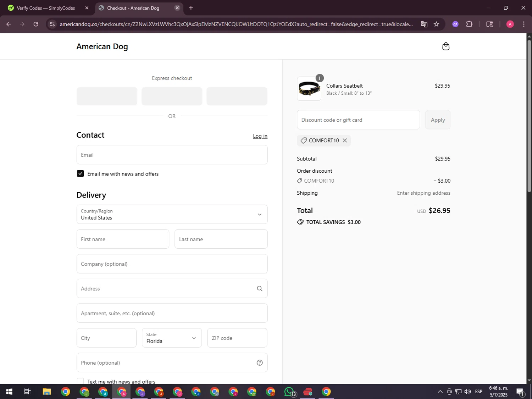Viewport: 532px width, 399px height.
Task: Remove the COMFORT10 discount code tag
Action: click(345, 140)
